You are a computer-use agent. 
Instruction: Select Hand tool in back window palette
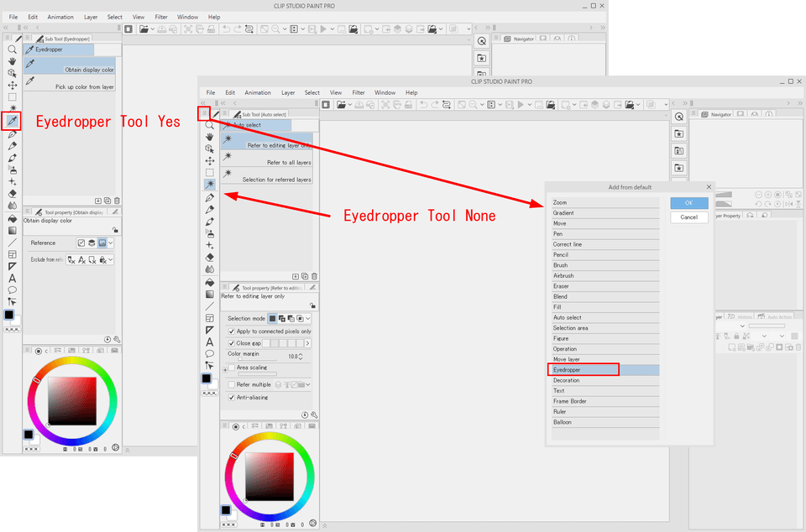coord(12,61)
